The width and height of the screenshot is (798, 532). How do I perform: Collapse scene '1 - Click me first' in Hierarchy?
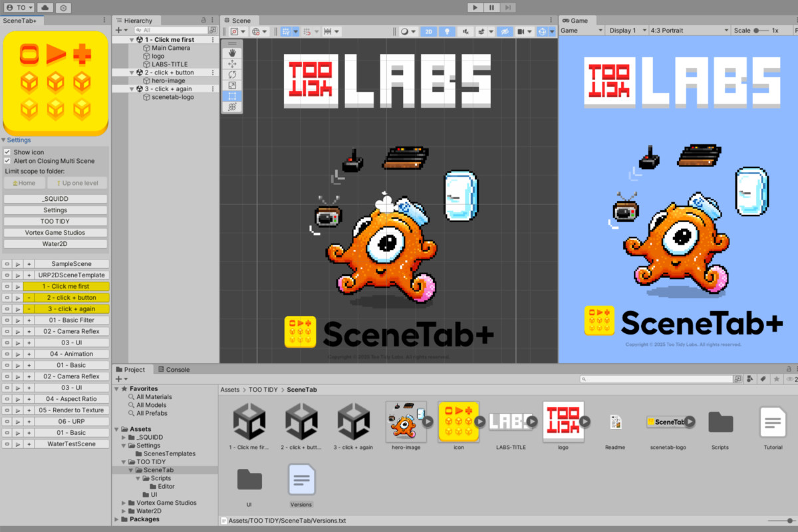[132, 40]
